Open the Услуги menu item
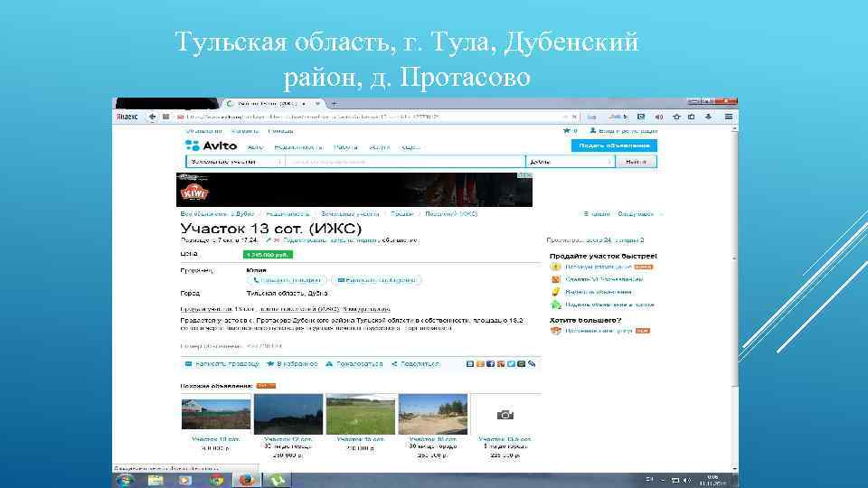 coord(379,147)
